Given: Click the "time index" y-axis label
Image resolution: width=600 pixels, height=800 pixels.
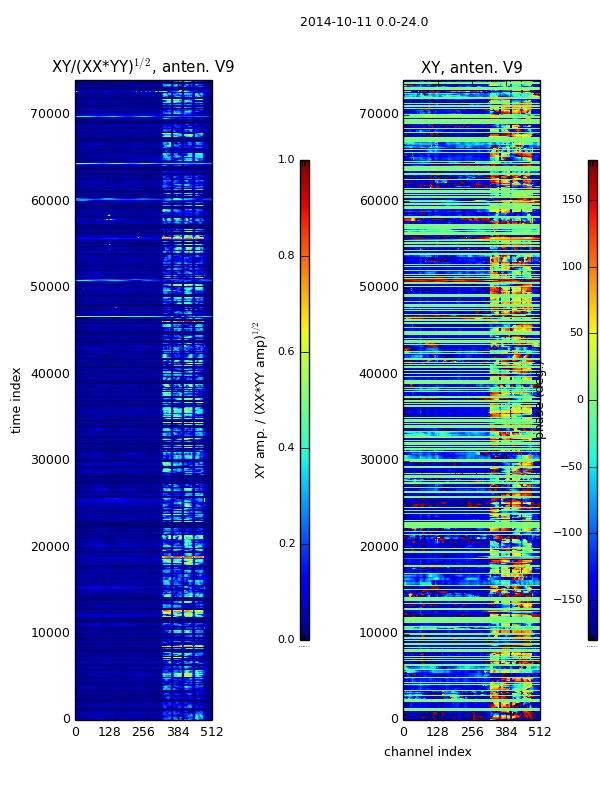Looking at the screenshot, I should coord(16,400).
